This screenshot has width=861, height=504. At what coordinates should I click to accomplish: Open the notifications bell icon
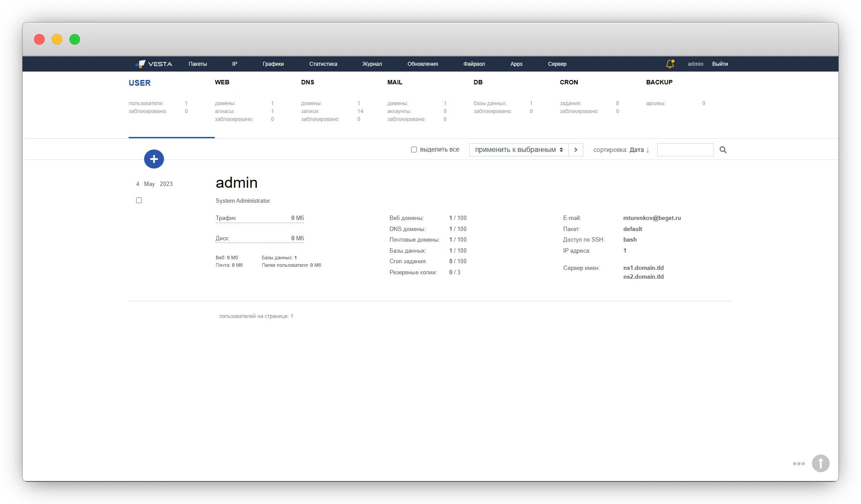pos(670,64)
